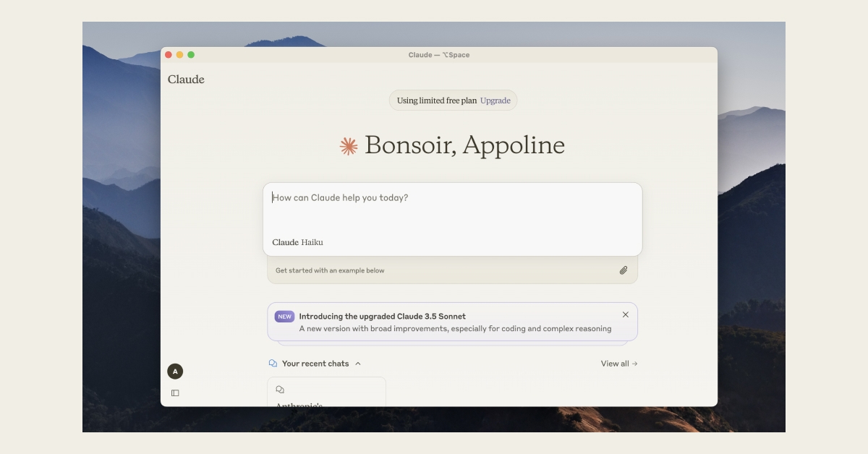The height and width of the screenshot is (454, 868).
Task: Click the "Claude — ⌥Space" window title
Action: pos(439,55)
